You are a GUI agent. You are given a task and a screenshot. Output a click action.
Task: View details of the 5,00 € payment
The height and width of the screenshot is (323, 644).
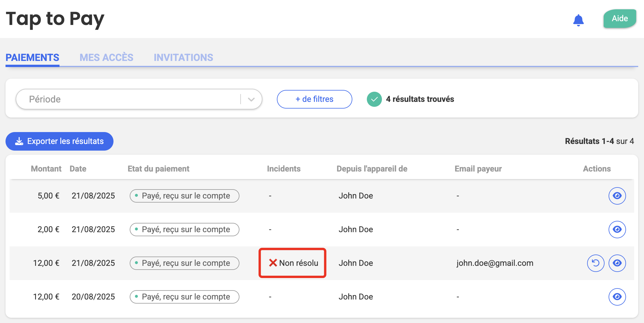tap(617, 196)
